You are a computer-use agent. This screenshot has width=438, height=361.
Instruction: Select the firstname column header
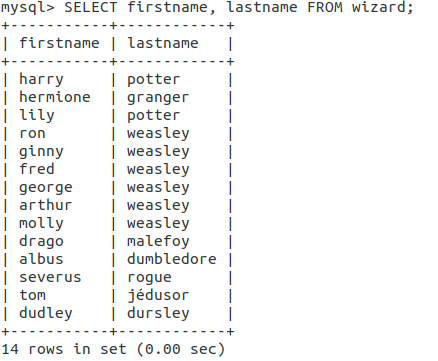(59, 43)
